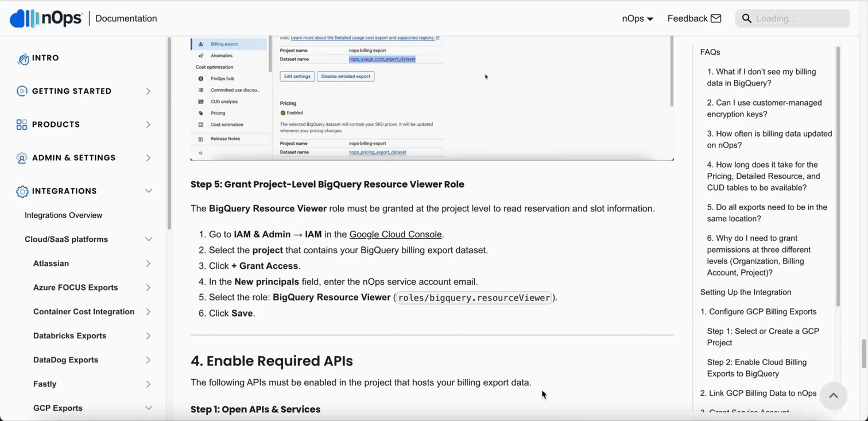Click the Feedback envelope icon
Image resolution: width=868 pixels, height=421 pixels.
click(715, 18)
